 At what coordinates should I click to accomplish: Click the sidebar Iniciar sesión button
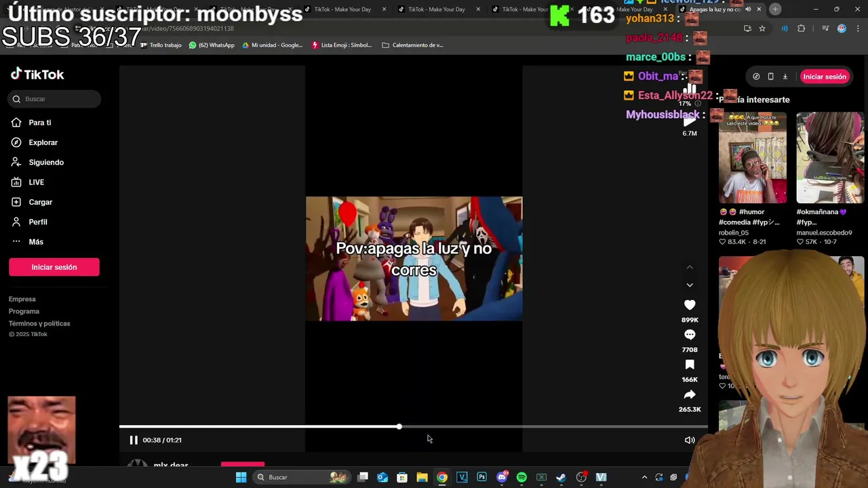pos(54,267)
